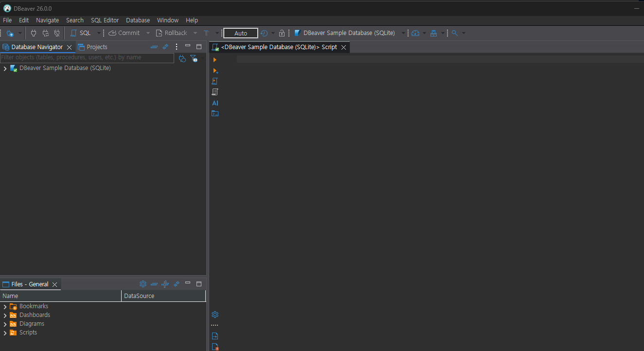
Task: Click the Explain execution plan icon
Action: tap(215, 92)
